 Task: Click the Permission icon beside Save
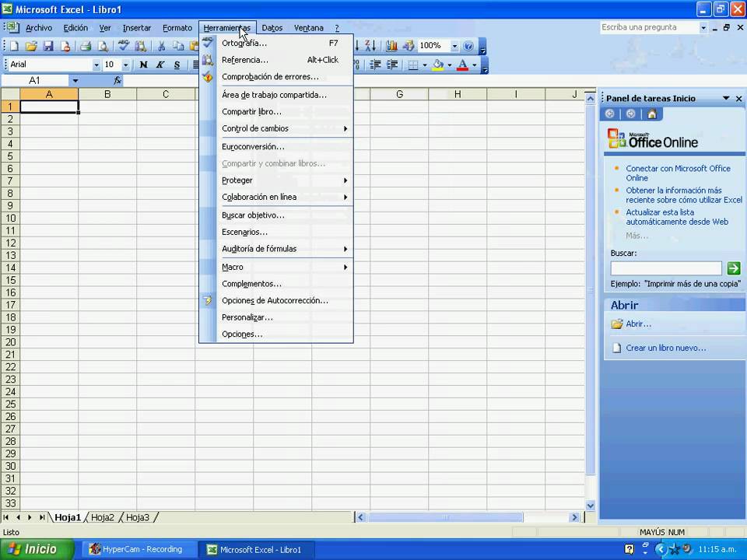click(x=65, y=46)
